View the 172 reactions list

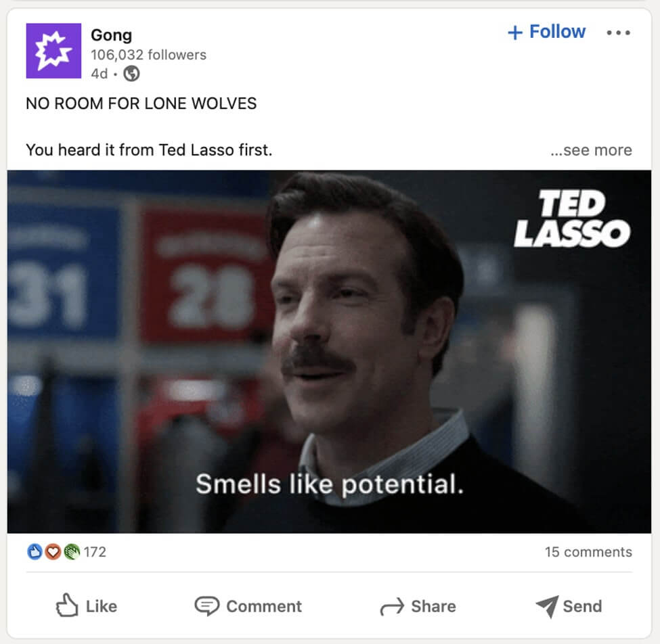95,552
